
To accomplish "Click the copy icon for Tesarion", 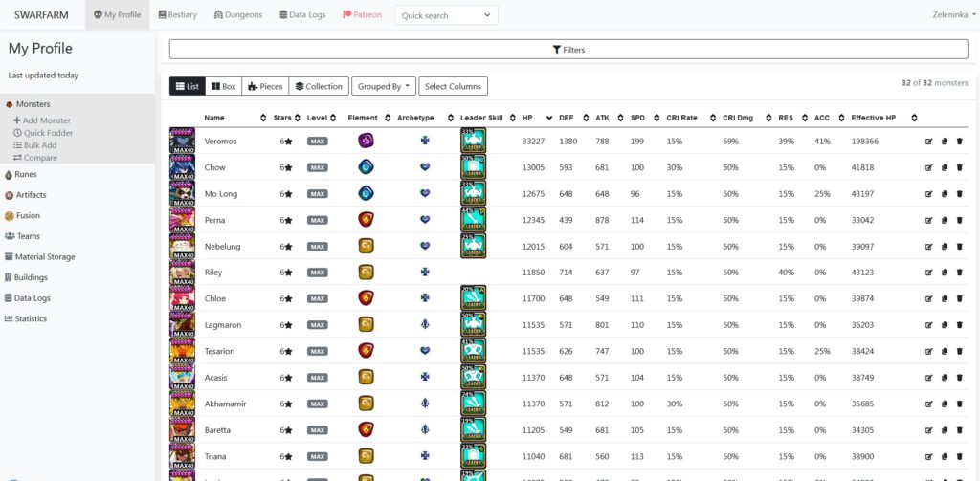I will 945,351.
